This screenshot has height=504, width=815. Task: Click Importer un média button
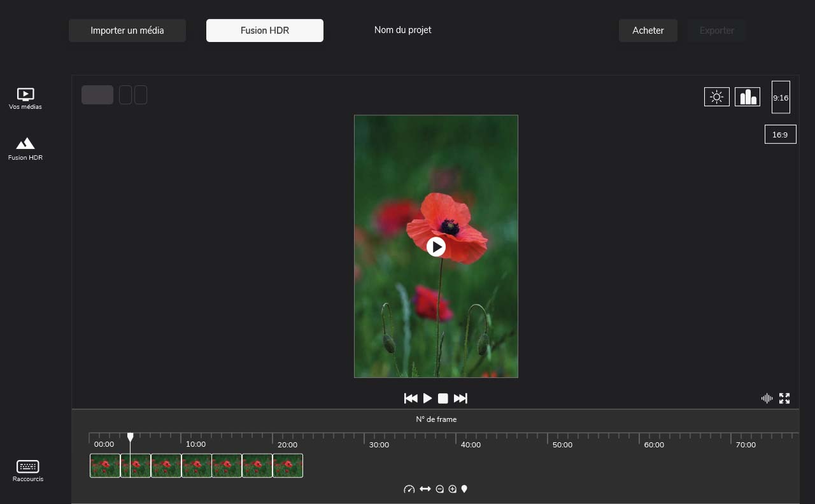[127, 31]
